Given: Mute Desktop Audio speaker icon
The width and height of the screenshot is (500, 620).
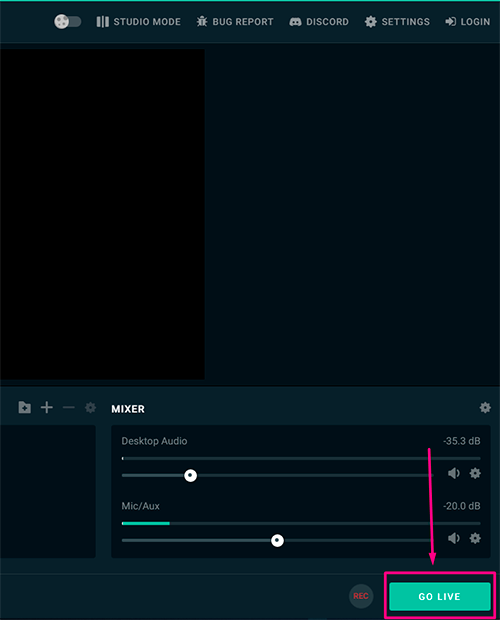Looking at the screenshot, I should 454,473.
